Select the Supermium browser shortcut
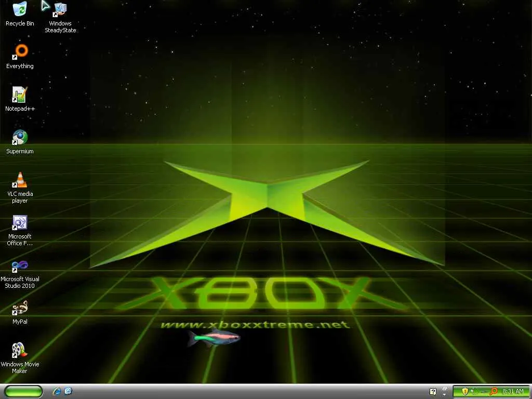This screenshot has height=399, width=532. [20, 142]
